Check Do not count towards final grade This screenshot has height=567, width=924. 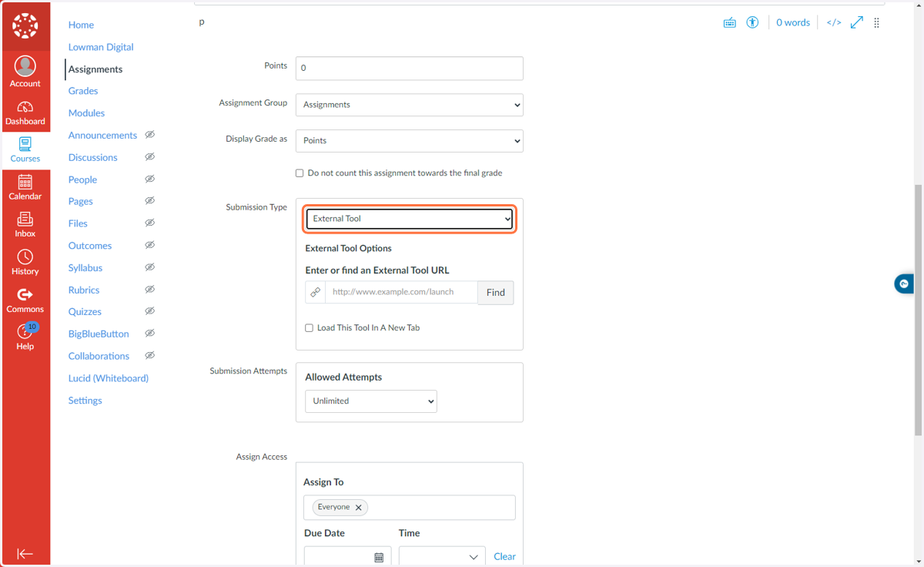coord(300,173)
